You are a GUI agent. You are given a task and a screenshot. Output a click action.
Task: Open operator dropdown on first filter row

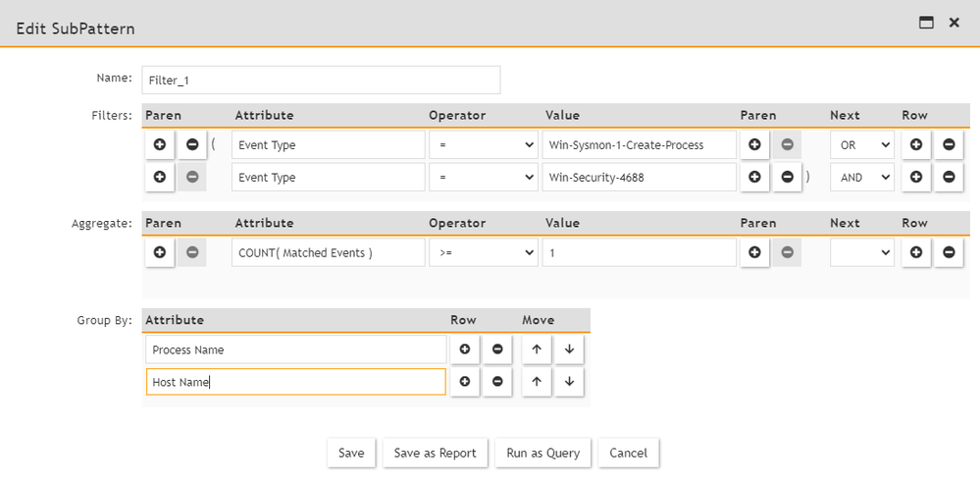[483, 145]
